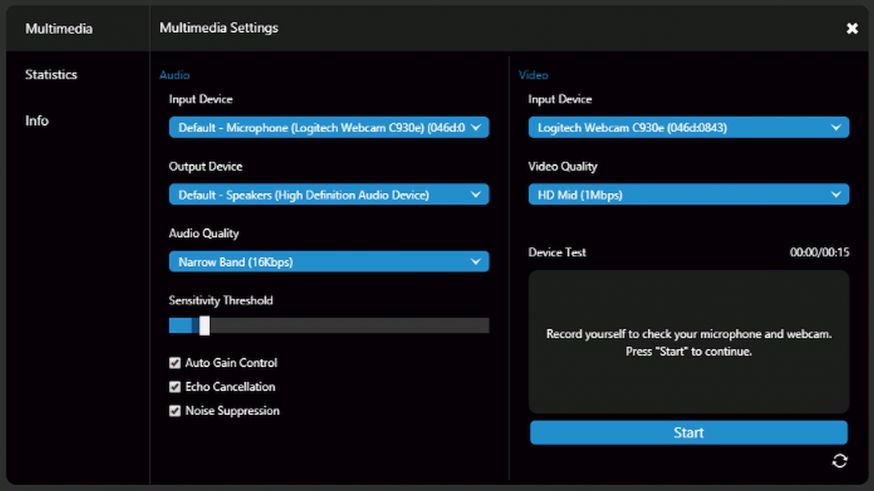
Task: Click the Device Test preview area
Action: tap(688, 342)
